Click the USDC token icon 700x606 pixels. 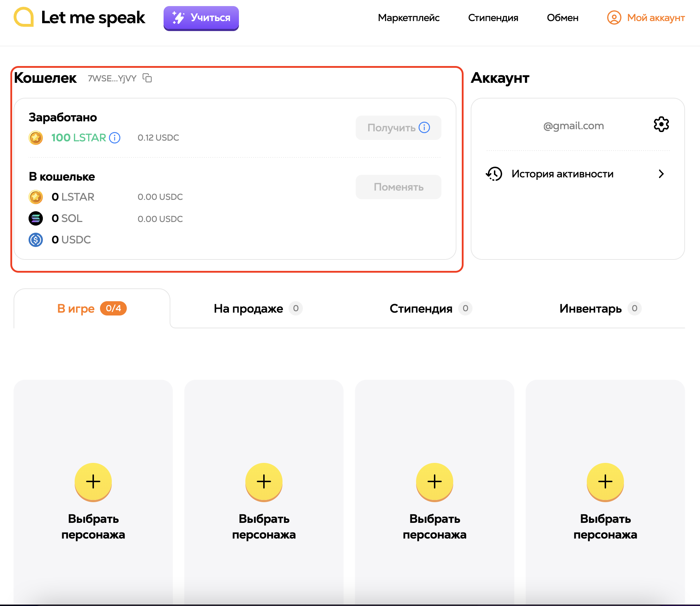point(36,240)
